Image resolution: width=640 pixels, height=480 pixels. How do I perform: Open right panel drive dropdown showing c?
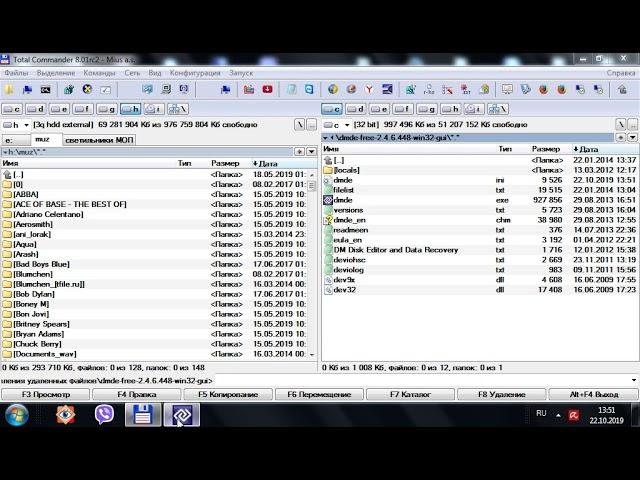[x=337, y=125]
